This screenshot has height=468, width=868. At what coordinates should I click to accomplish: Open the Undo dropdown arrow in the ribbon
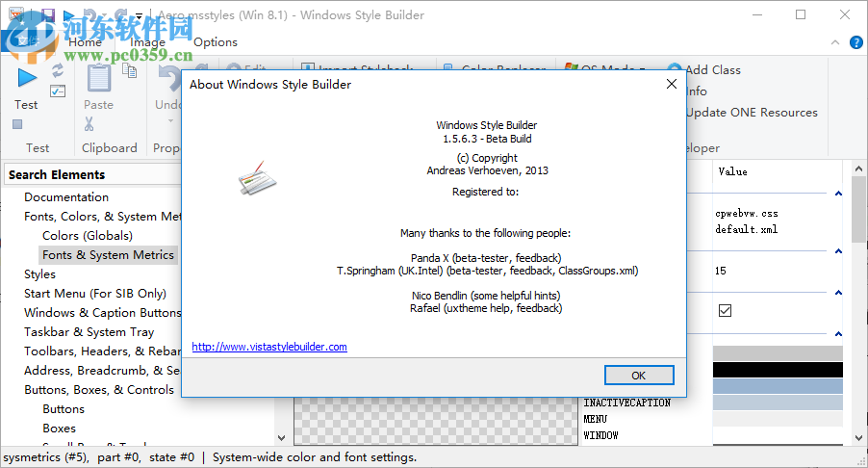click(x=170, y=120)
